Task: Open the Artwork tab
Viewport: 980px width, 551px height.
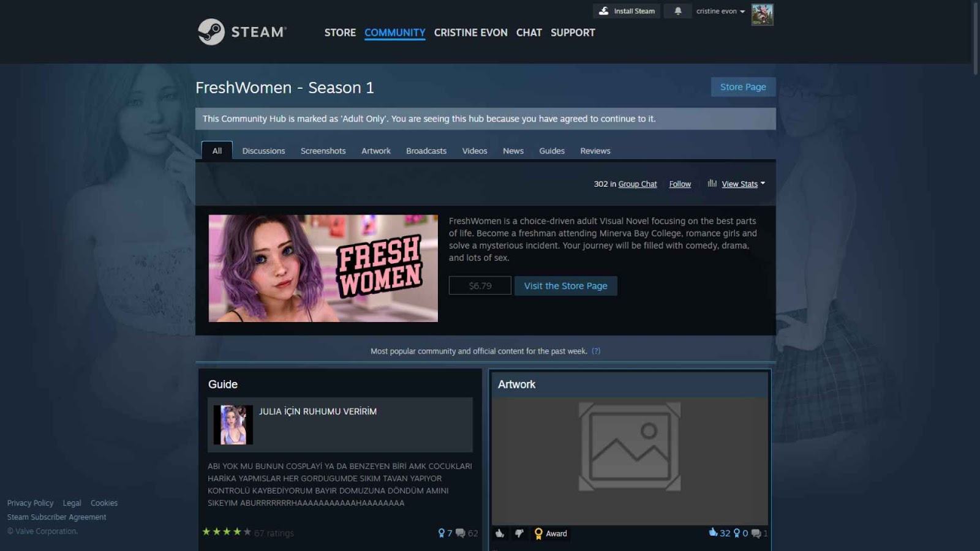Action: (376, 151)
